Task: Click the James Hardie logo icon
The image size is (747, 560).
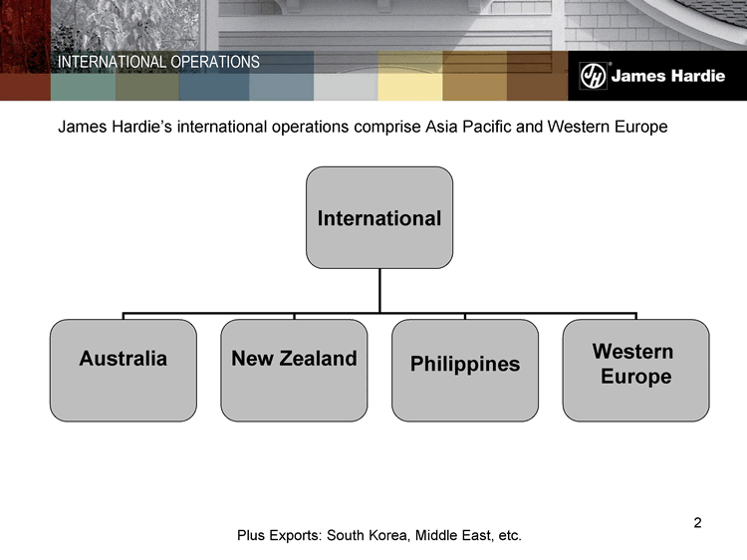Action: click(595, 77)
